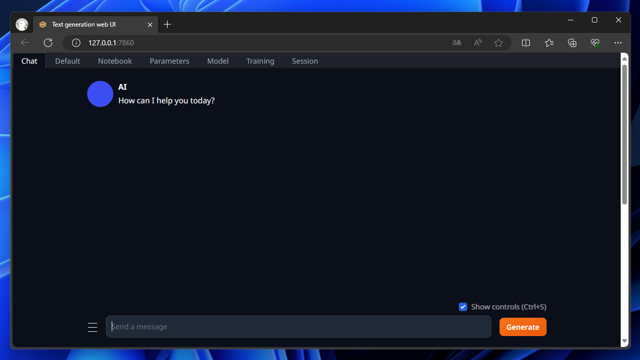Click scrollbar down arrow

click(624, 341)
